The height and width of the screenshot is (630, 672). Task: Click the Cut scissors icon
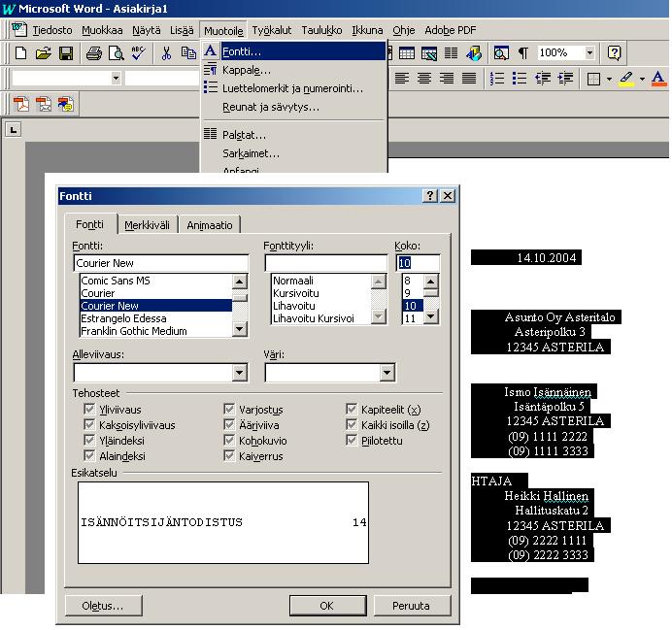click(x=166, y=53)
